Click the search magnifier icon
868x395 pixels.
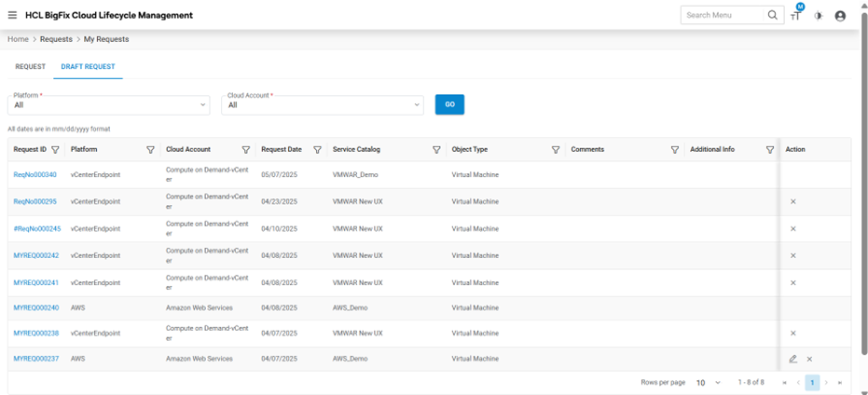coord(772,16)
